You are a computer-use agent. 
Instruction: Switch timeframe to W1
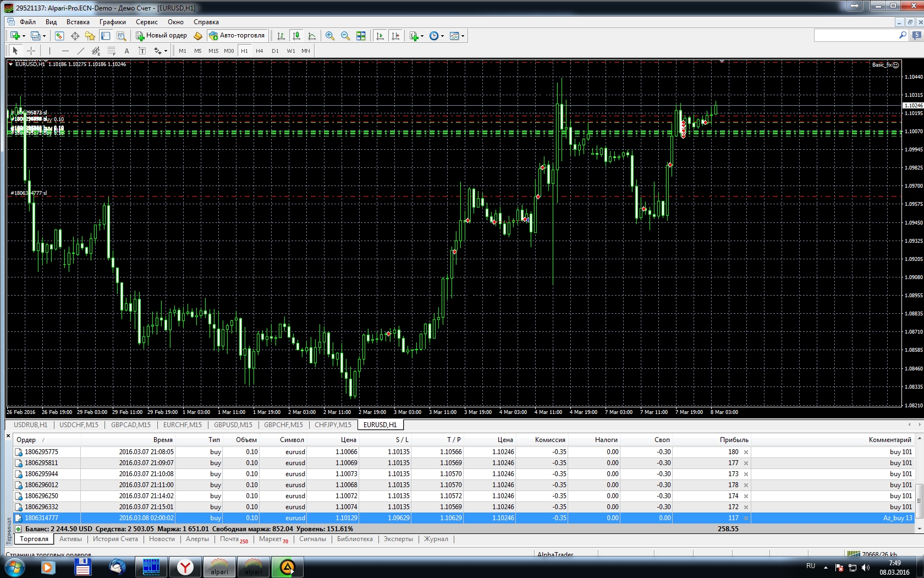pyautogui.click(x=291, y=51)
